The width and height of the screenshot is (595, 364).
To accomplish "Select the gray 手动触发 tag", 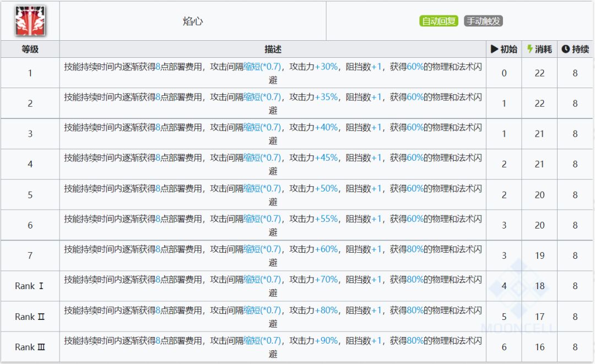I will pos(484,21).
